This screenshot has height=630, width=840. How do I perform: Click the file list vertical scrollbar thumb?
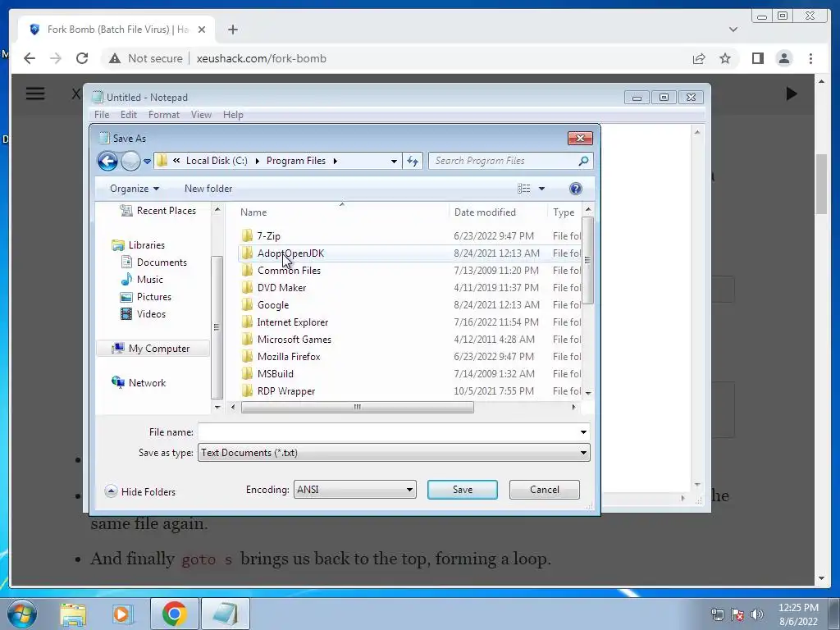coord(587,260)
